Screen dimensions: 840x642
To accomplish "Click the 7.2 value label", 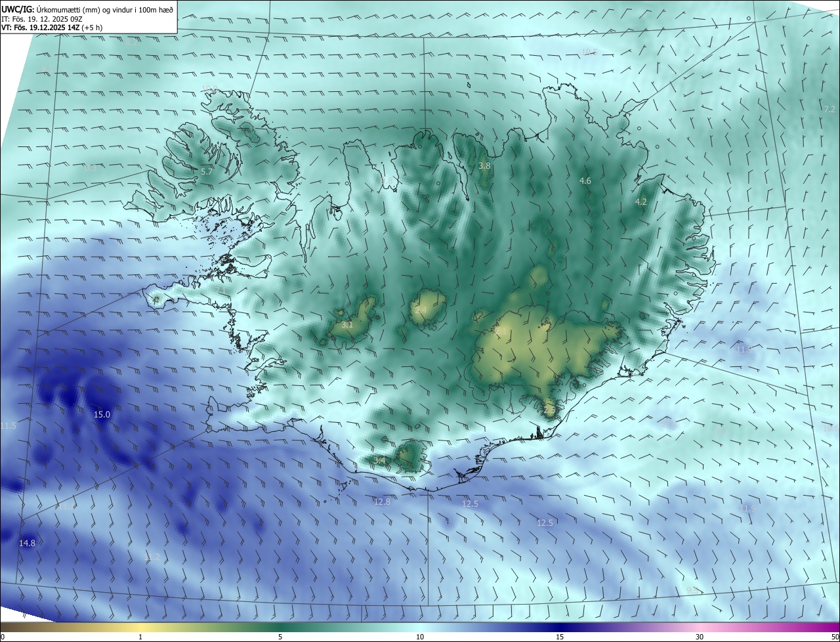I will (829, 109).
